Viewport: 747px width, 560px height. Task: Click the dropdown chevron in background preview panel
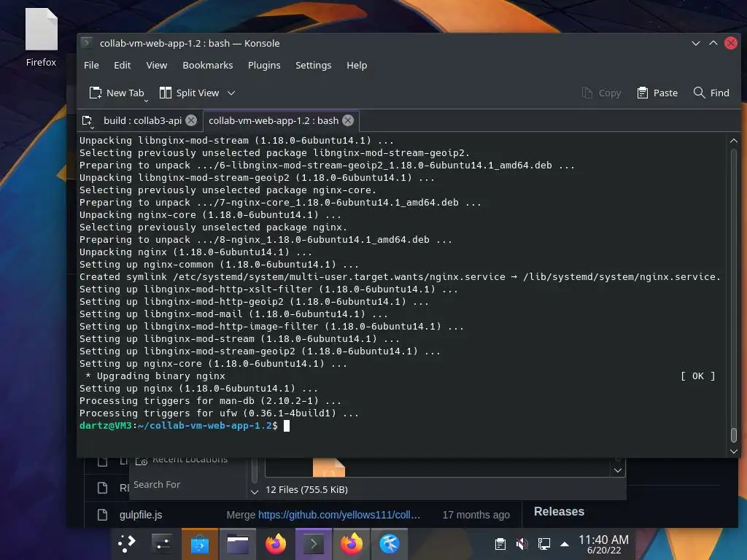click(618, 470)
